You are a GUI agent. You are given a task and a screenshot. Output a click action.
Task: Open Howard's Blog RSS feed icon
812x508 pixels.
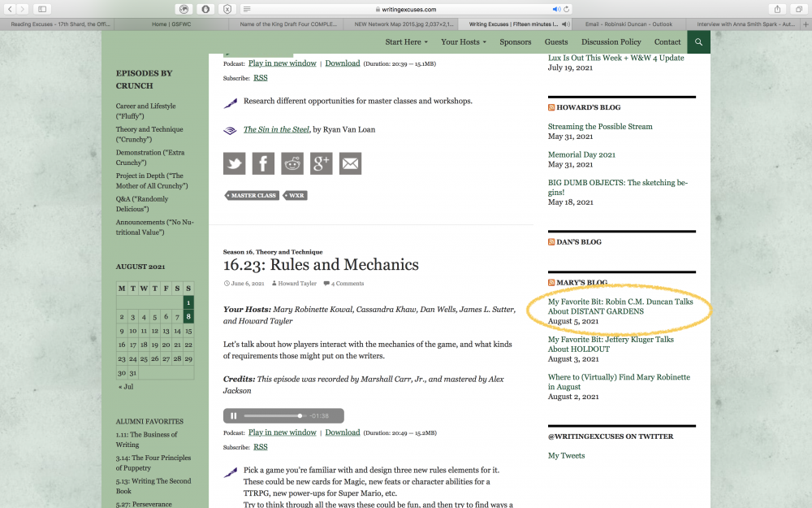tap(551, 107)
